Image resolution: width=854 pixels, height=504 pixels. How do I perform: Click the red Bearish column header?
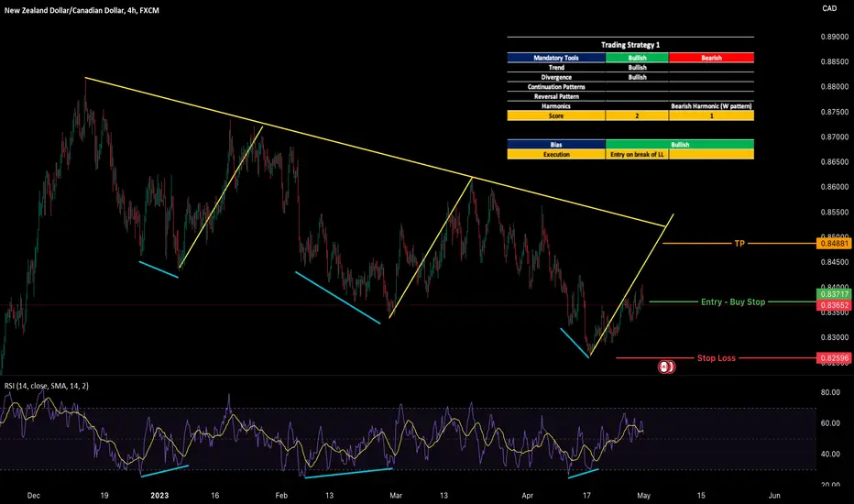(x=711, y=58)
